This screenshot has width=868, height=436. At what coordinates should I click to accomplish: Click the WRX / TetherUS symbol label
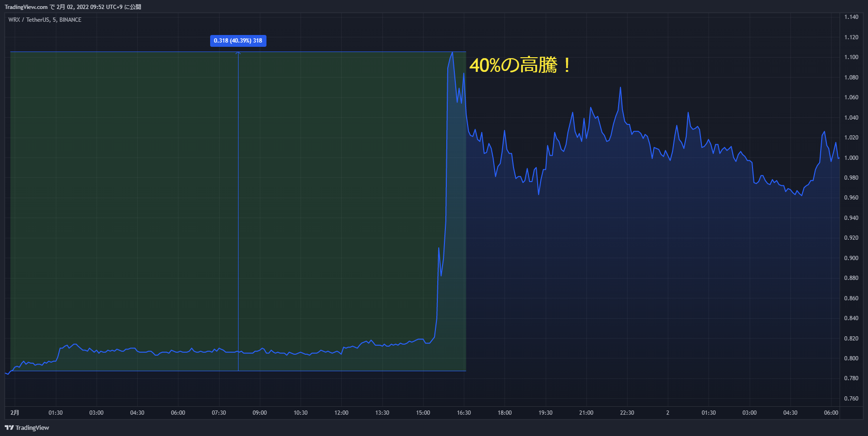coord(29,20)
